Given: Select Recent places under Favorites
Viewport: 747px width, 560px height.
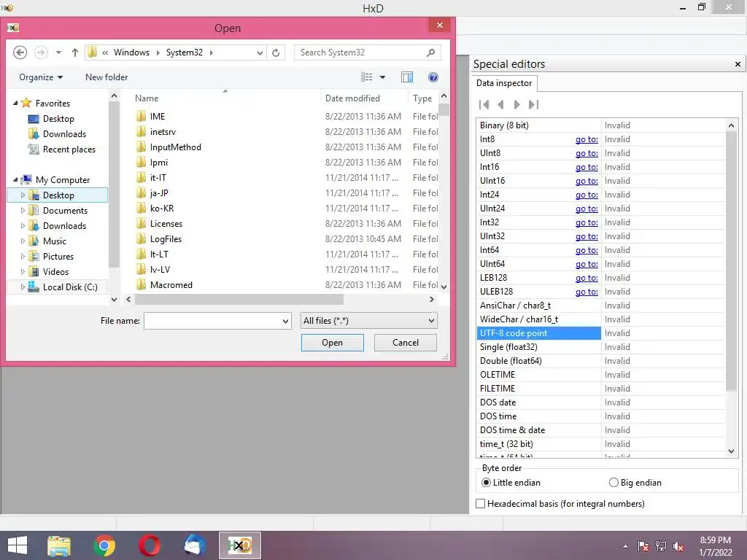Looking at the screenshot, I should pyautogui.click(x=69, y=149).
